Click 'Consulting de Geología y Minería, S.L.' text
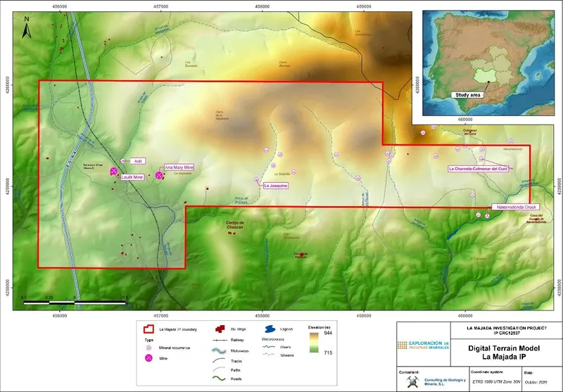 click(445, 382)
